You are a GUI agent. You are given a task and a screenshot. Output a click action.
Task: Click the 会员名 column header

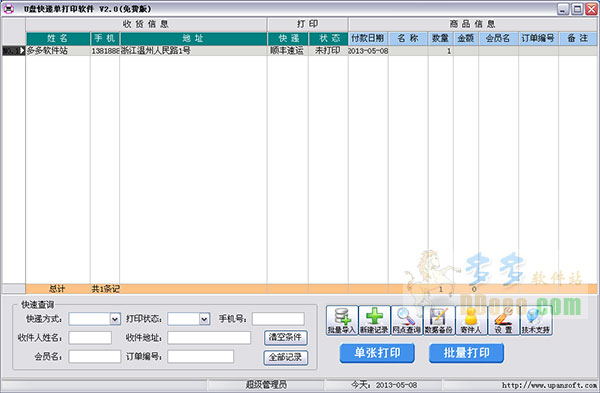click(499, 39)
